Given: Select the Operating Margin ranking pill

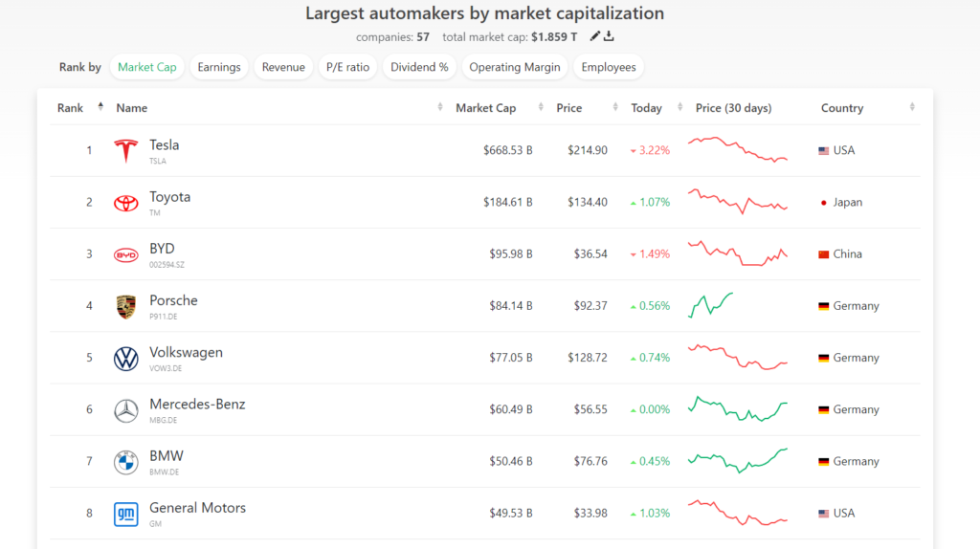Looking at the screenshot, I should coord(514,67).
